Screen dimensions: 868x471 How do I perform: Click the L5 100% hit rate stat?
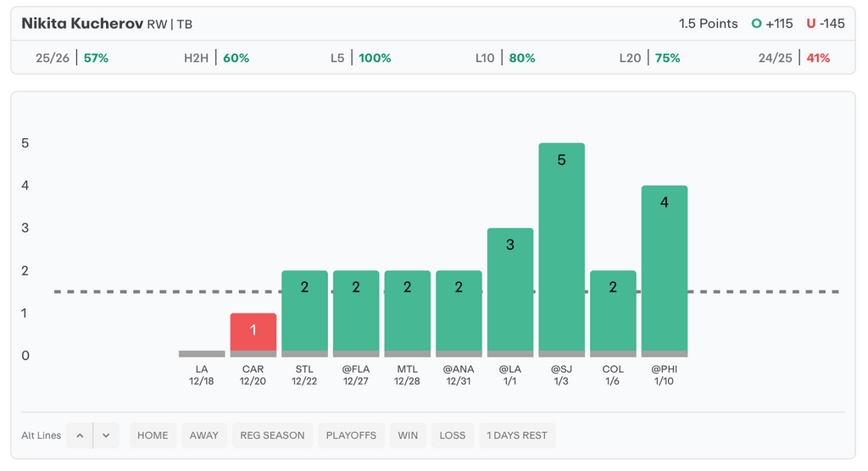click(x=361, y=58)
